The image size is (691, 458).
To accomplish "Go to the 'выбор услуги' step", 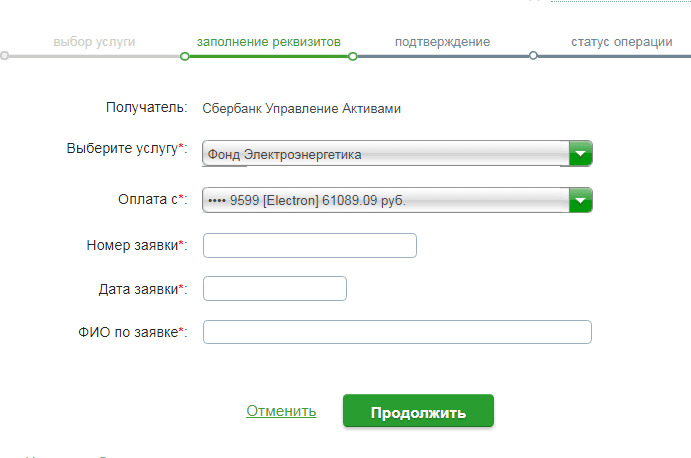I will pos(94,42).
